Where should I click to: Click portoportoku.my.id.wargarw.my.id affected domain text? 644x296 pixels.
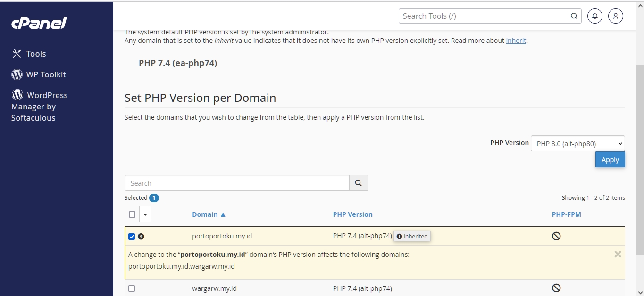(182, 266)
